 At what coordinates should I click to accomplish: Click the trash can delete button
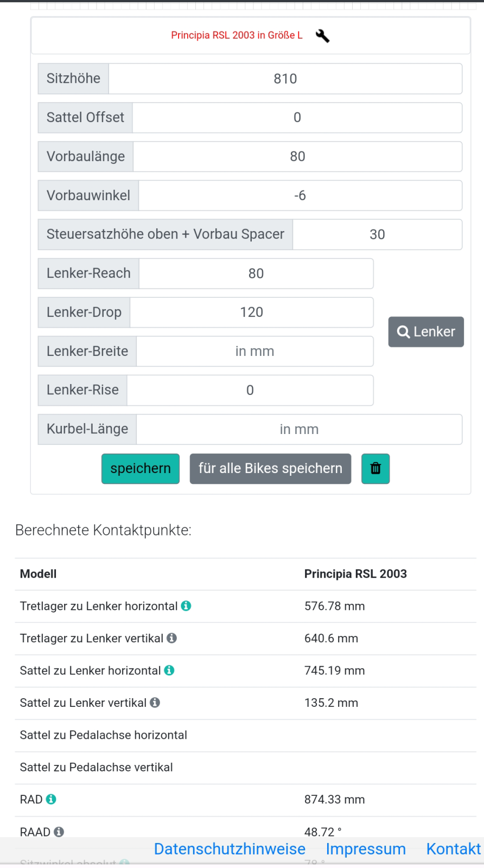click(375, 468)
